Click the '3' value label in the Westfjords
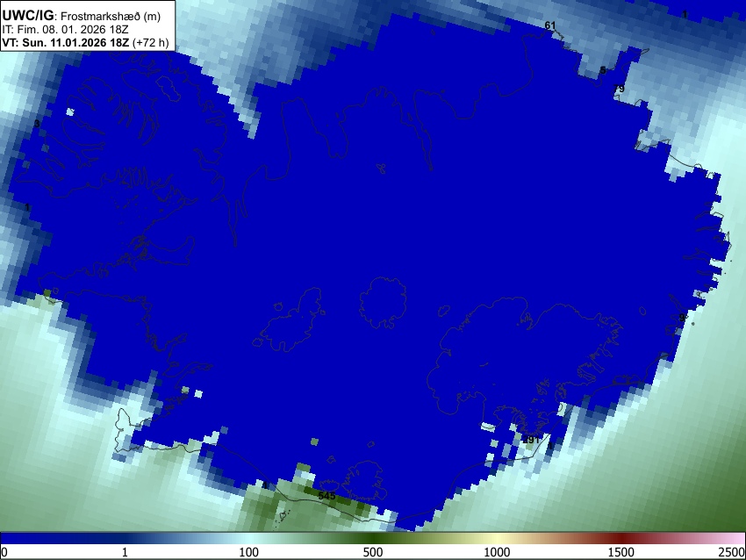The width and height of the screenshot is (746, 560). click(37, 124)
